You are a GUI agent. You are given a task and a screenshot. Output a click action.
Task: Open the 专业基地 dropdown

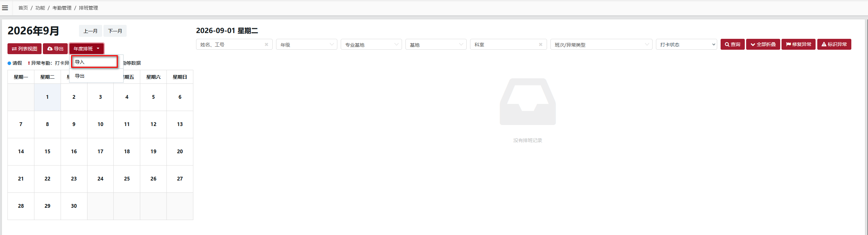[x=371, y=45]
